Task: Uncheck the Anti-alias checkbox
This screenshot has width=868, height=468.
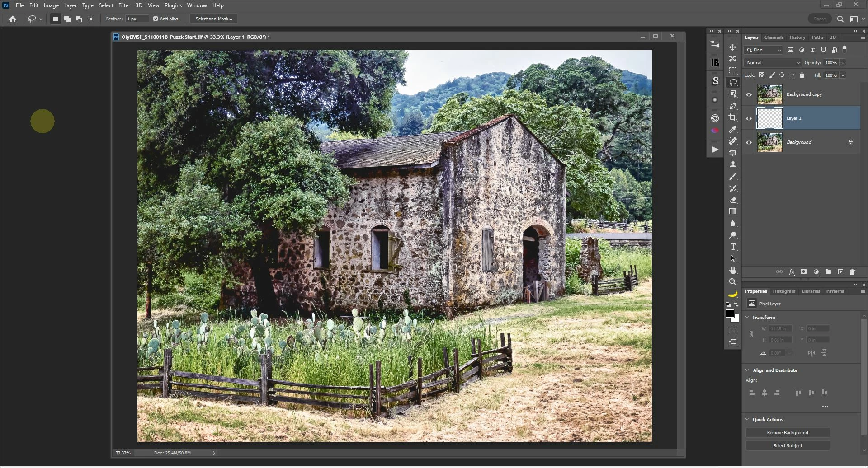Action: (x=156, y=19)
